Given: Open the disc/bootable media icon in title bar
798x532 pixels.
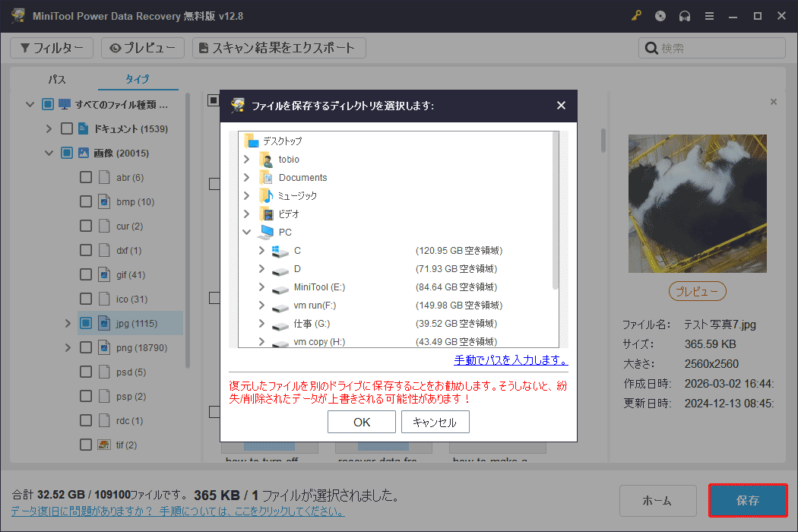Looking at the screenshot, I should coord(660,16).
